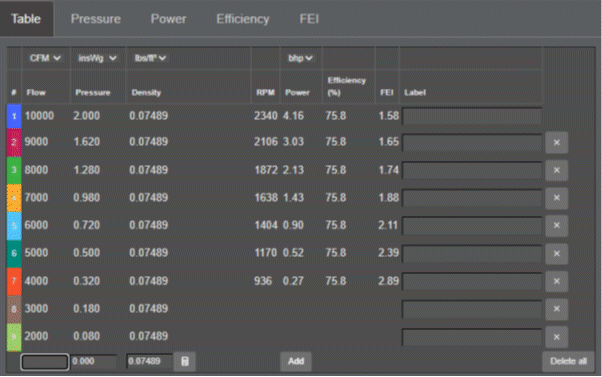This screenshot has height=377, width=602.
Task: Select the FEI value 2.89
Action: (x=389, y=281)
